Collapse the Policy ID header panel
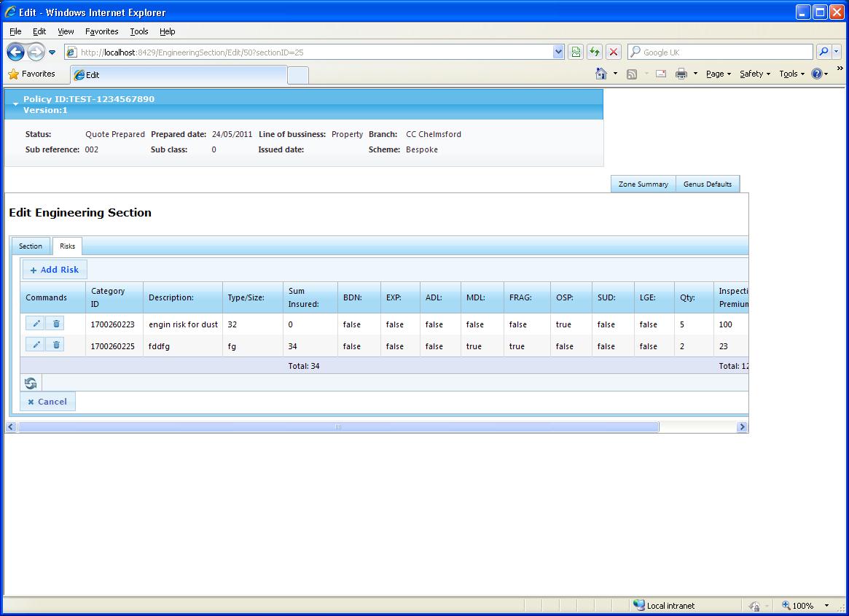Screen dimensions: 849x616 click(16, 104)
